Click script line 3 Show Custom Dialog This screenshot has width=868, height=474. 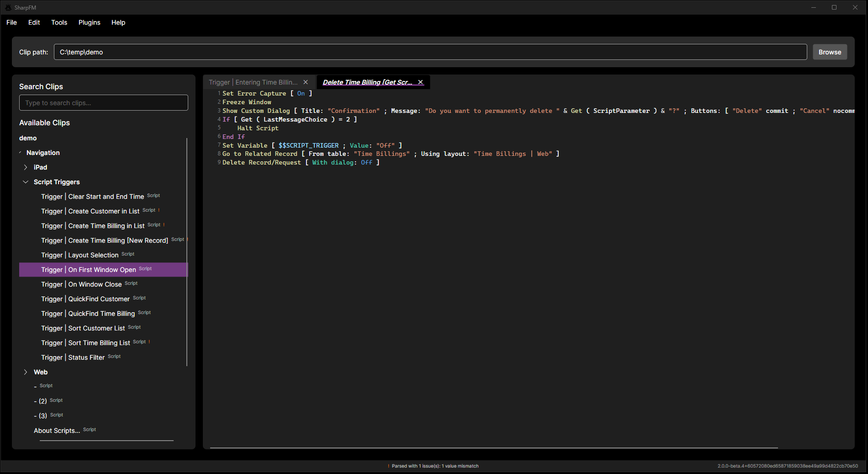coord(538,111)
